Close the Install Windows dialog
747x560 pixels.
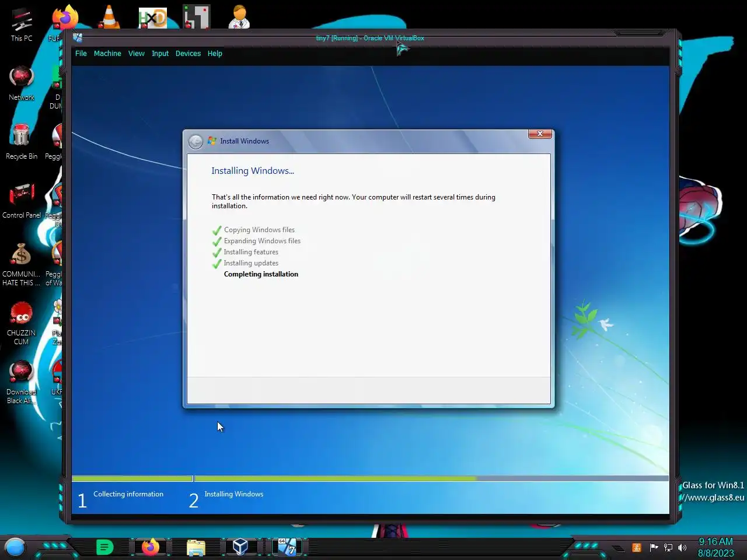click(540, 134)
